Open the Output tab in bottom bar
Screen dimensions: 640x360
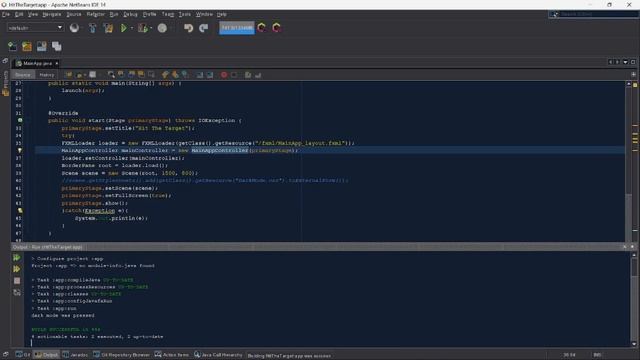click(x=46, y=355)
